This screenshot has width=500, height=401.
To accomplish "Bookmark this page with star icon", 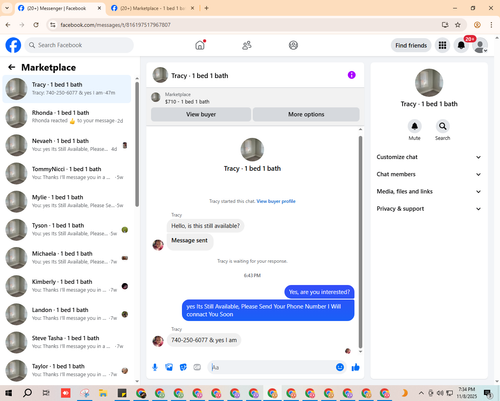I will click(458, 25).
